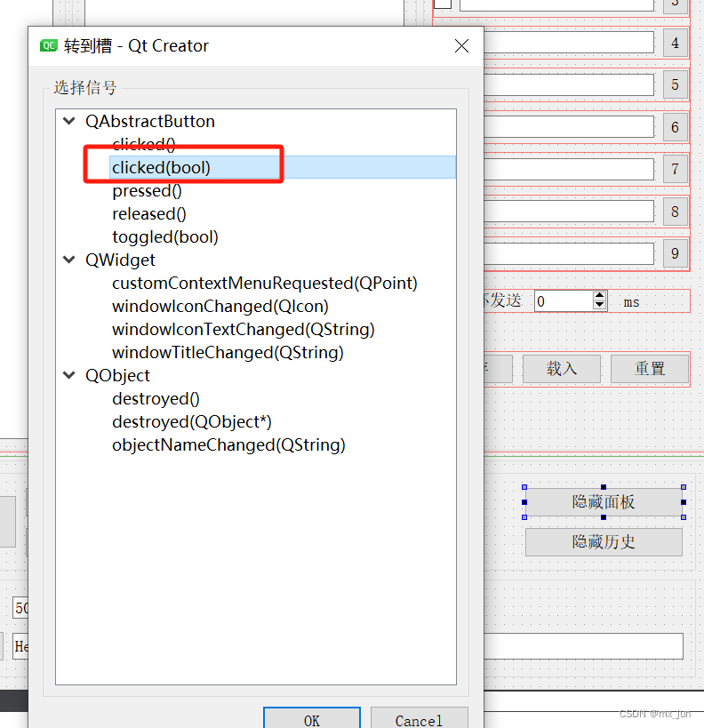Click the text field beside button 9

(x=569, y=253)
